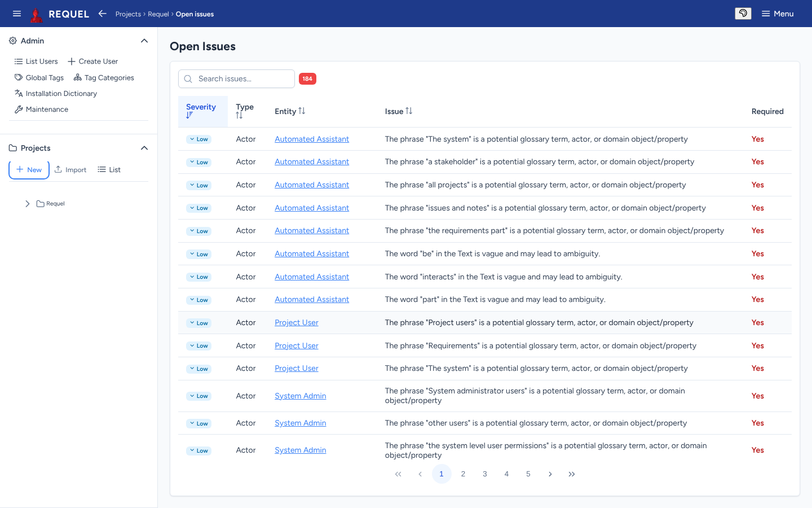This screenshot has height=508, width=812.
Task: Open Automated Assistant link in "all projects" row
Action: coord(312,185)
